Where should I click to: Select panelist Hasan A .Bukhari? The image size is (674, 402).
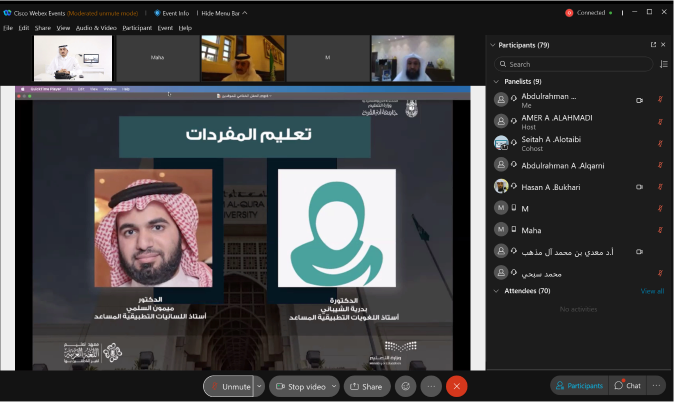[x=579, y=187]
